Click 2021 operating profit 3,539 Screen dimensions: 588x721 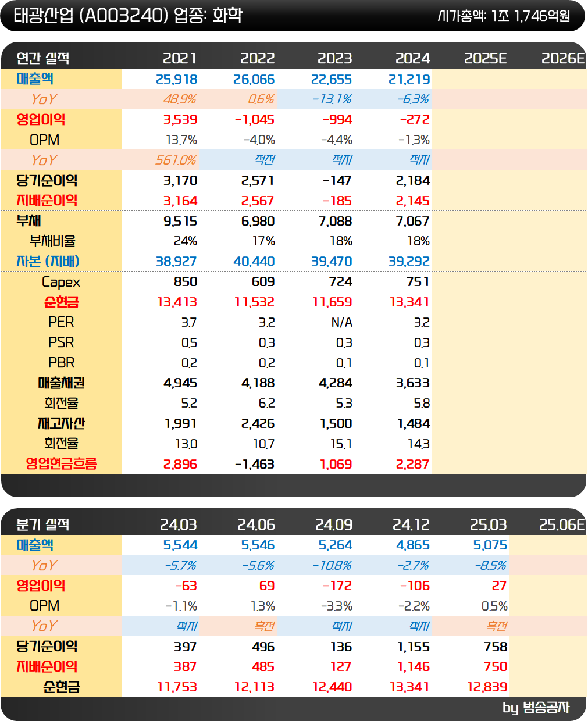180,120
